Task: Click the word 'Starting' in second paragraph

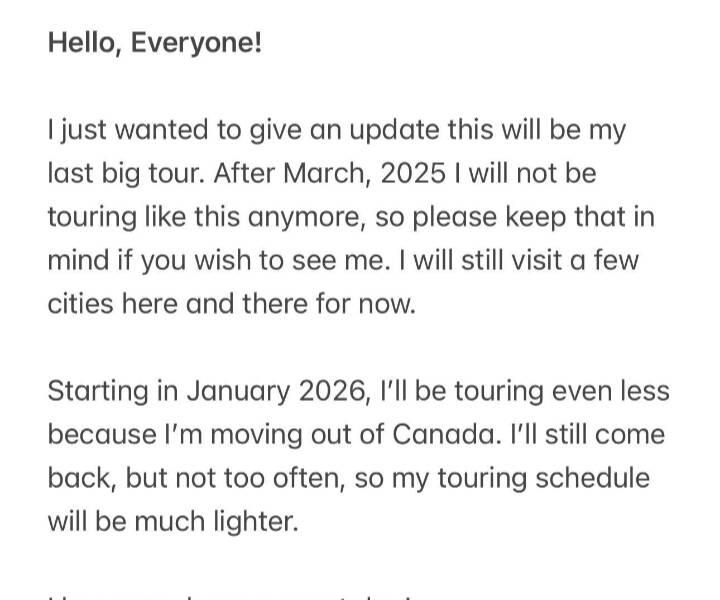Action: click(x=98, y=392)
